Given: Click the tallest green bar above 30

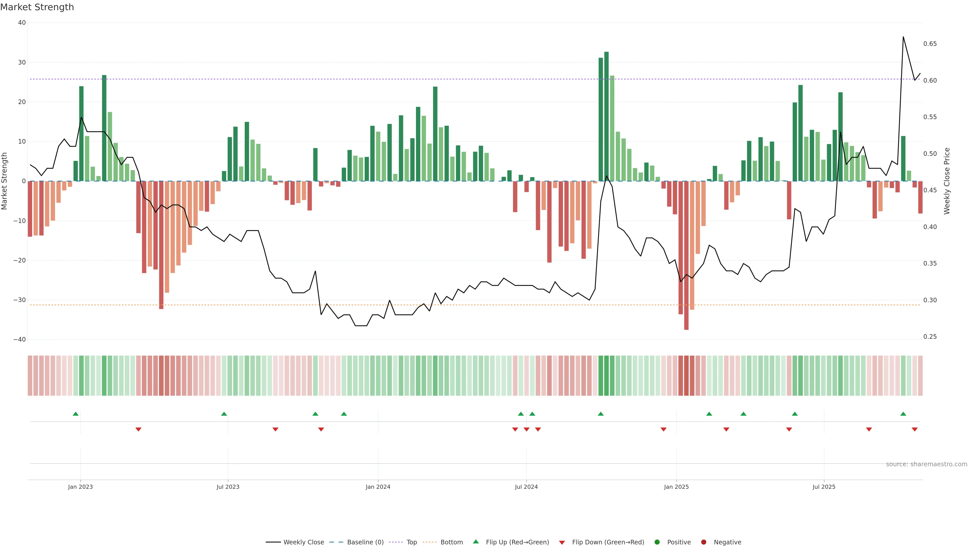Looking at the screenshot, I should click(606, 114).
